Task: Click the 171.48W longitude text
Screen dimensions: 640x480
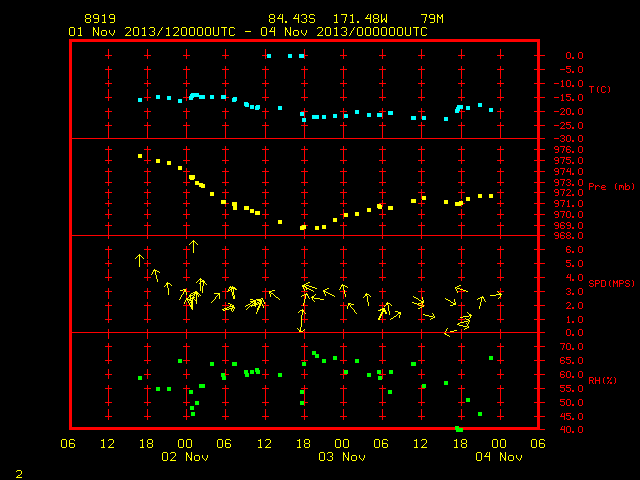Action: 360,19
